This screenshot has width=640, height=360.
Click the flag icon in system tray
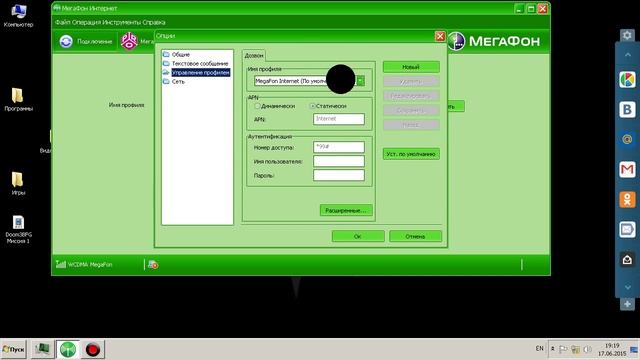[x=563, y=349]
